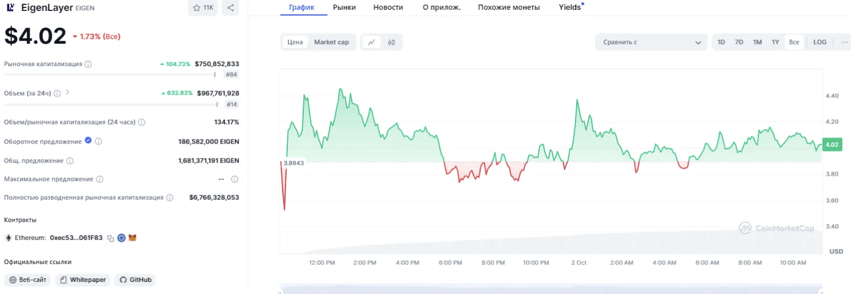Open info icon beside Полностью разводненная рыночная капитализация

pyautogui.click(x=170, y=198)
